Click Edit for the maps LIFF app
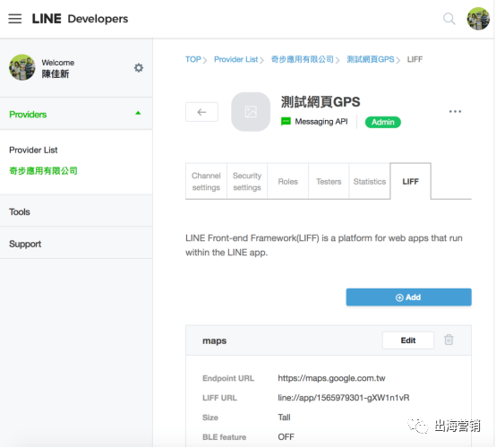The width and height of the screenshot is (496, 448). (x=408, y=340)
